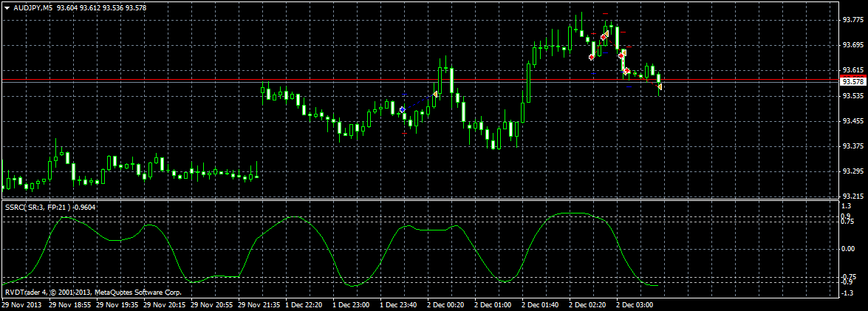This screenshot has height=311, width=868.
Task: Click the current price label 93.578
Action: (x=852, y=81)
